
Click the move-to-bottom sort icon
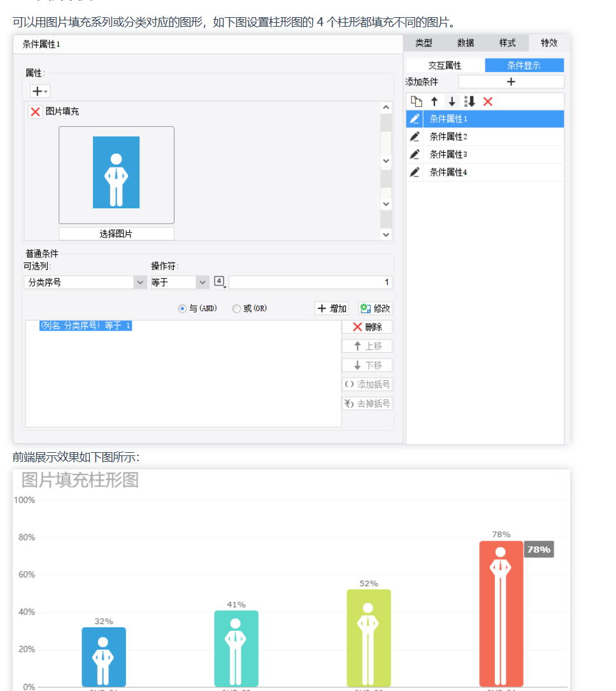tap(469, 102)
